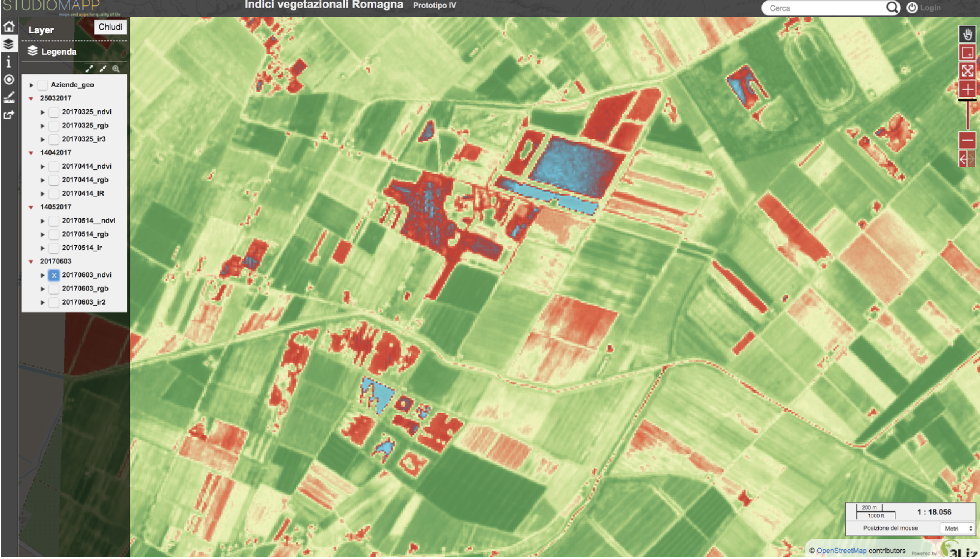The image size is (980, 559).
Task: Click the Layer panel title
Action: pyautogui.click(x=41, y=30)
